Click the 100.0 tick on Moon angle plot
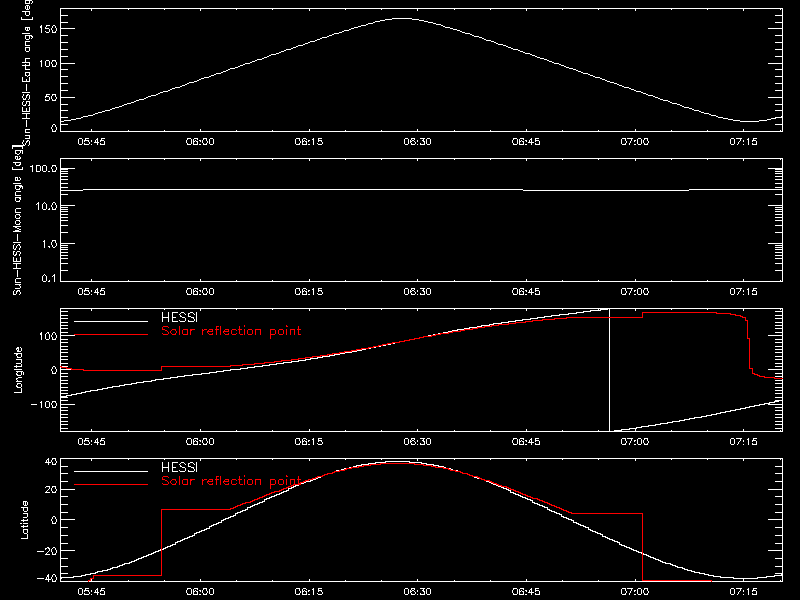Viewport: 800px width, 600px height. click(x=43, y=169)
